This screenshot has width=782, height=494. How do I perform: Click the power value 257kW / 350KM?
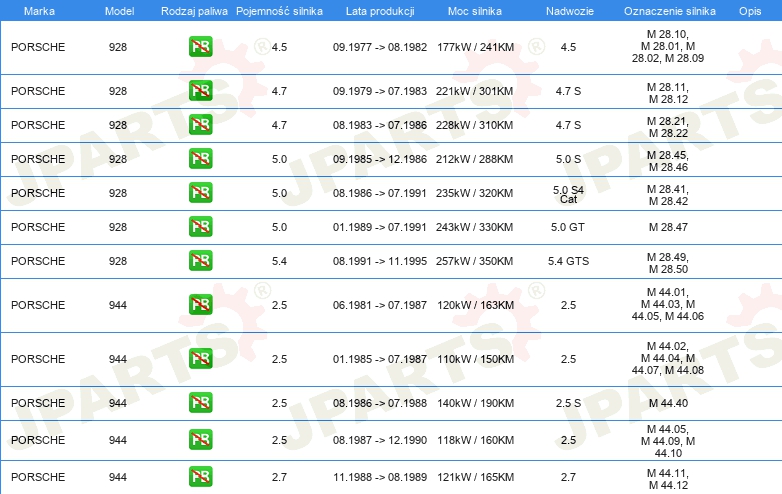click(474, 261)
